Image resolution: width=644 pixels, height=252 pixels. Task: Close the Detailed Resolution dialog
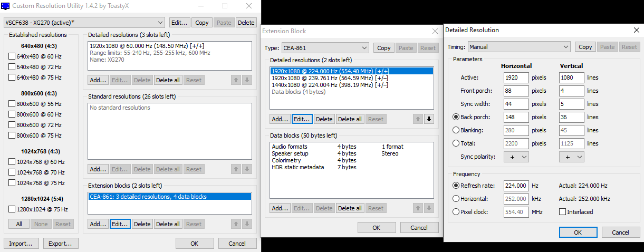coord(636,30)
